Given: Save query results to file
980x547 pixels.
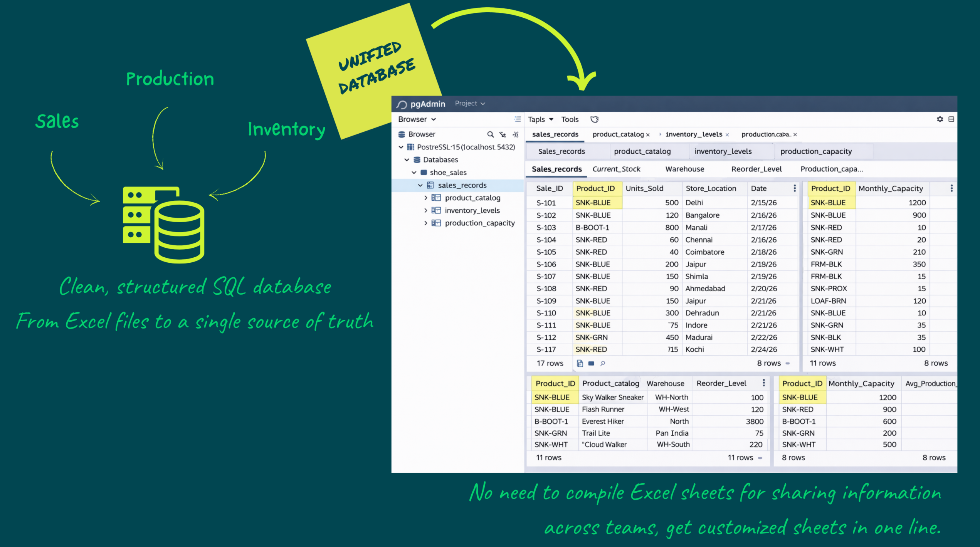Looking at the screenshot, I should pos(580,363).
